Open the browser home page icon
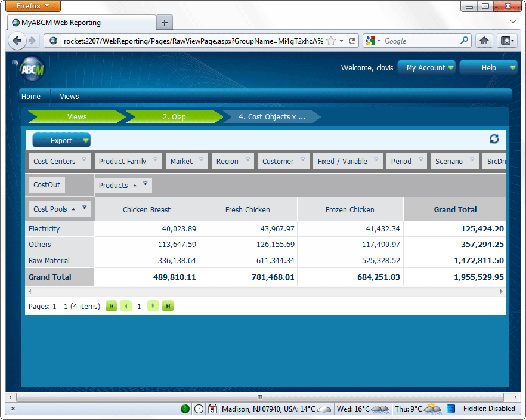The width and height of the screenshot is (526, 420). (x=484, y=41)
